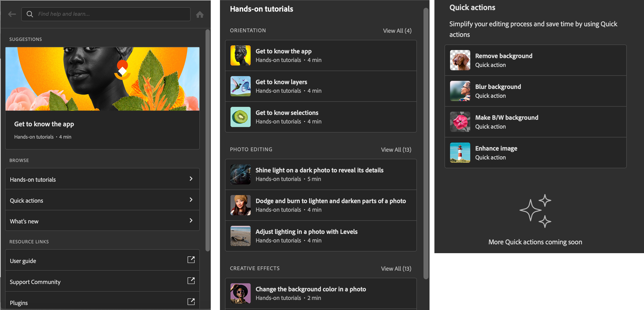Click the home icon
Image resolution: width=644 pixels, height=310 pixels.
click(200, 14)
